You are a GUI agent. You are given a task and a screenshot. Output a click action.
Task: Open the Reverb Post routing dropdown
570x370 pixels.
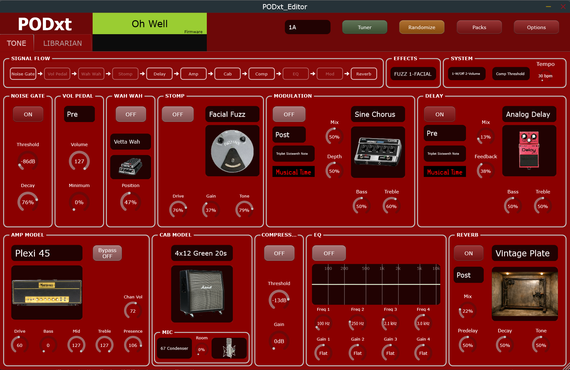469,275
